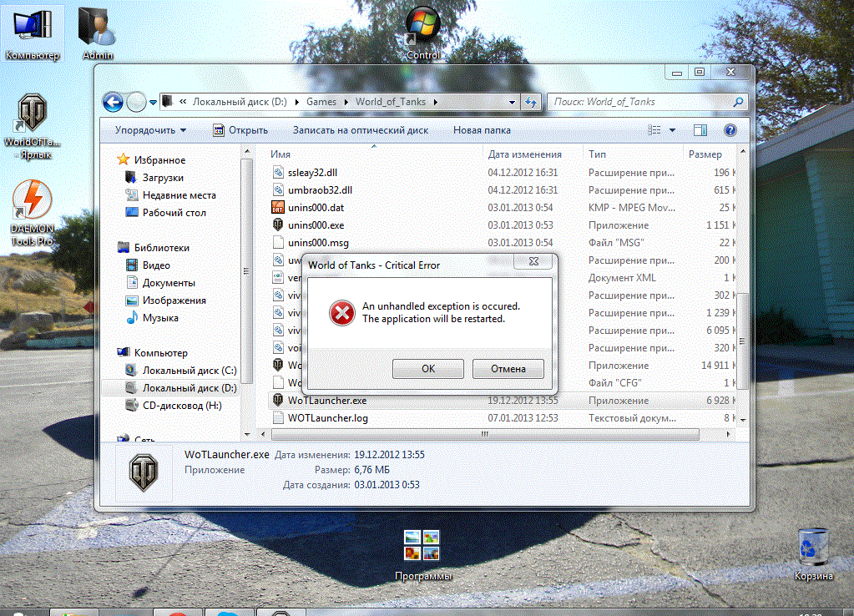Open address bar history dropdown

[x=512, y=102]
